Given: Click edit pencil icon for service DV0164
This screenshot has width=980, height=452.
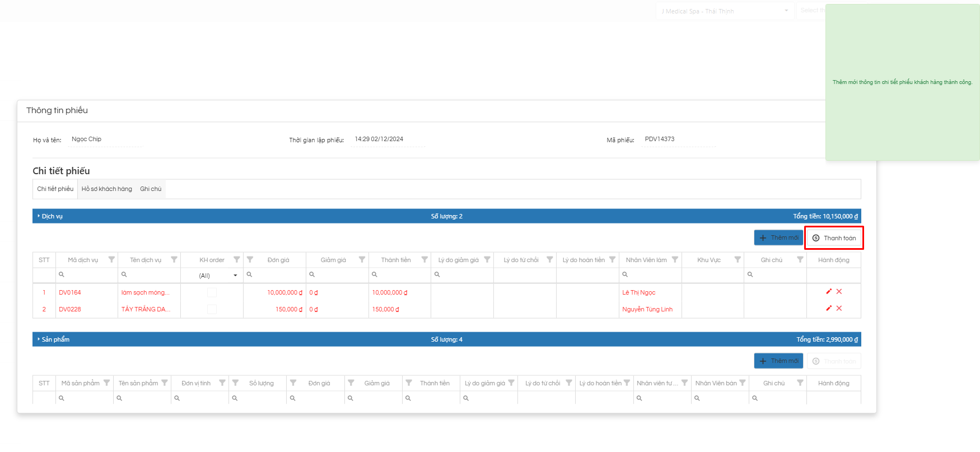Looking at the screenshot, I should [x=829, y=291].
